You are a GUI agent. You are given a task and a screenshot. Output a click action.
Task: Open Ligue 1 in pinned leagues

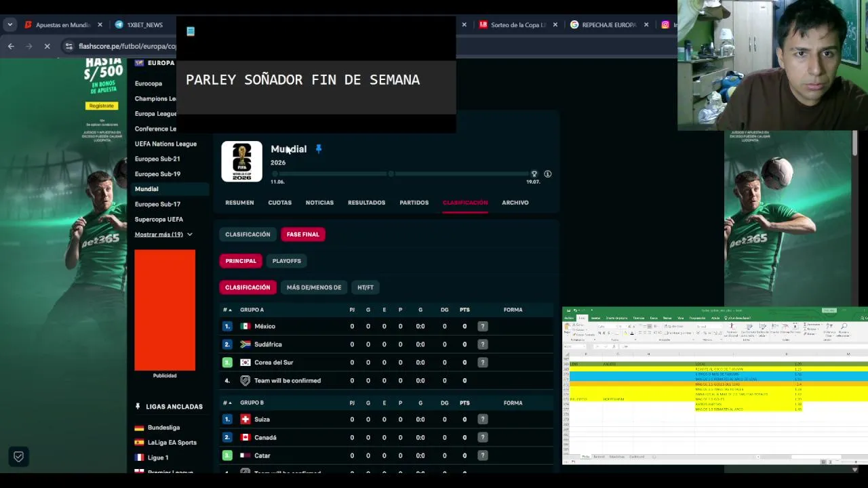point(158,457)
